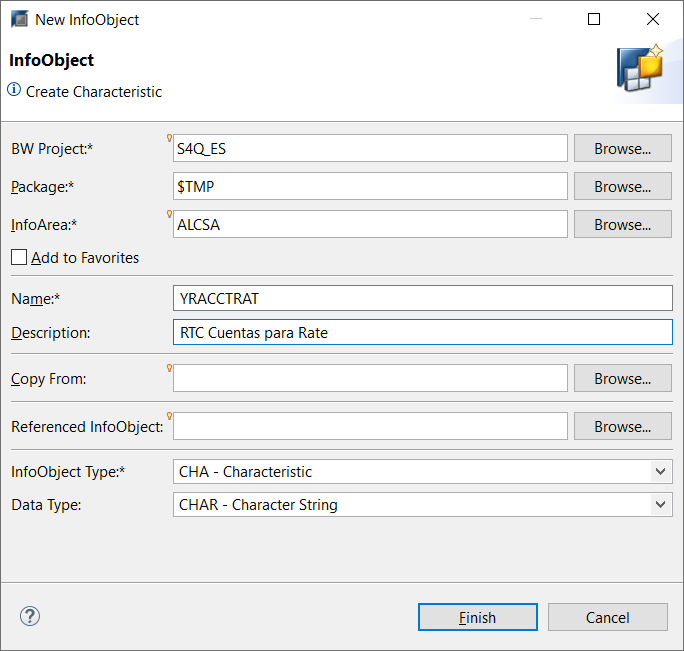684x651 pixels.
Task: Browse for an InfoArea
Action: point(622,225)
